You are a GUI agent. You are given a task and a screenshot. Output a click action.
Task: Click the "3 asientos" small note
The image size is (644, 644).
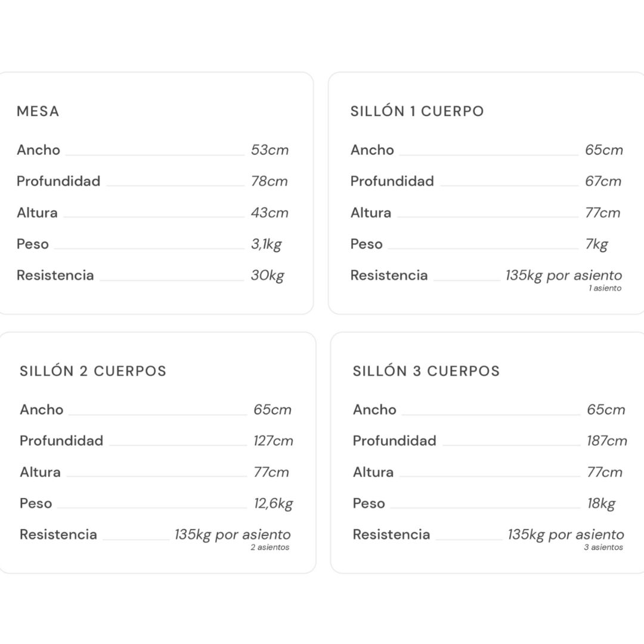point(603,547)
